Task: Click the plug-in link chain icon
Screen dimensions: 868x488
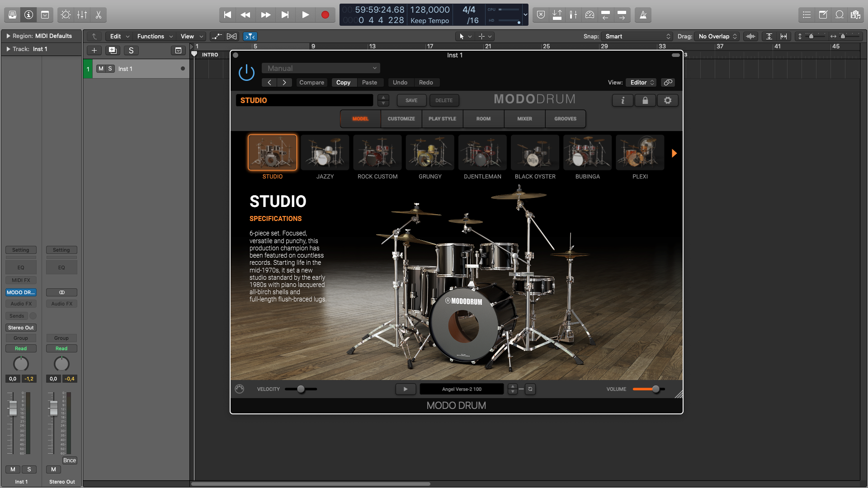Action: pos(668,82)
